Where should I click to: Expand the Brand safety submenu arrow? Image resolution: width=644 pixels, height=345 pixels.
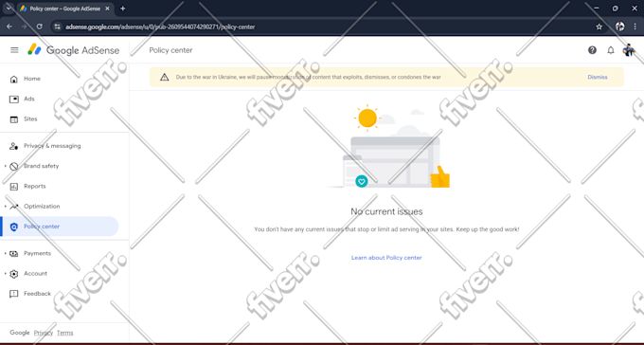click(x=6, y=166)
